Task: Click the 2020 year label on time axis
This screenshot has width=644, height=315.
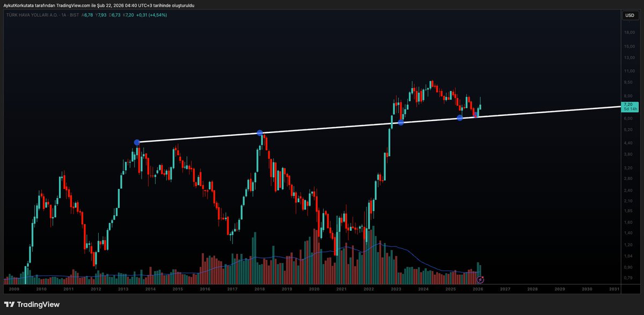Action: [314, 289]
